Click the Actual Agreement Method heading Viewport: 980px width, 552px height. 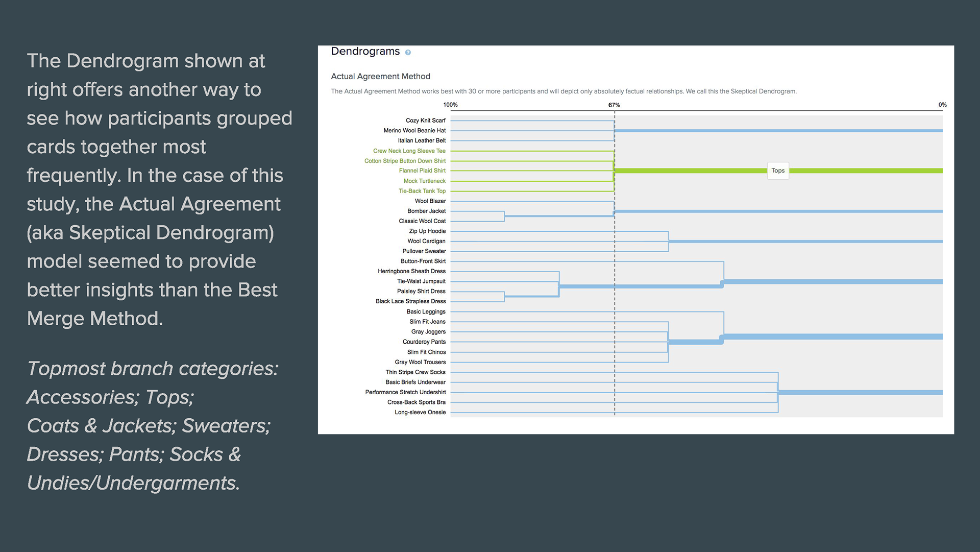point(380,76)
